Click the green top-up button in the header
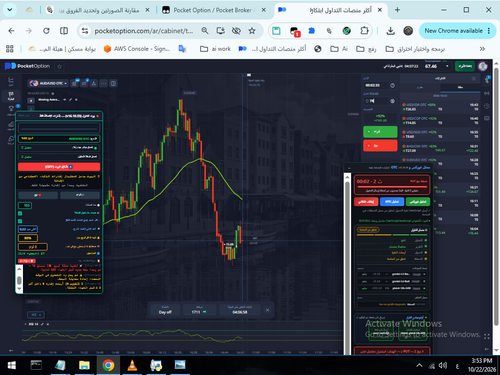Screen dimensions: 500x375 (465, 66)
